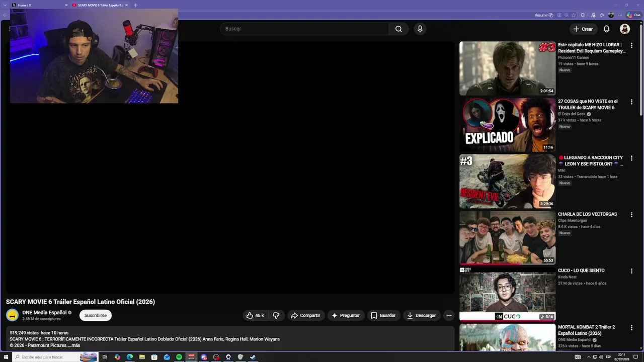Open options for CUCO - LO QUE SIENTO
The height and width of the screenshot is (362, 644).
click(631, 271)
